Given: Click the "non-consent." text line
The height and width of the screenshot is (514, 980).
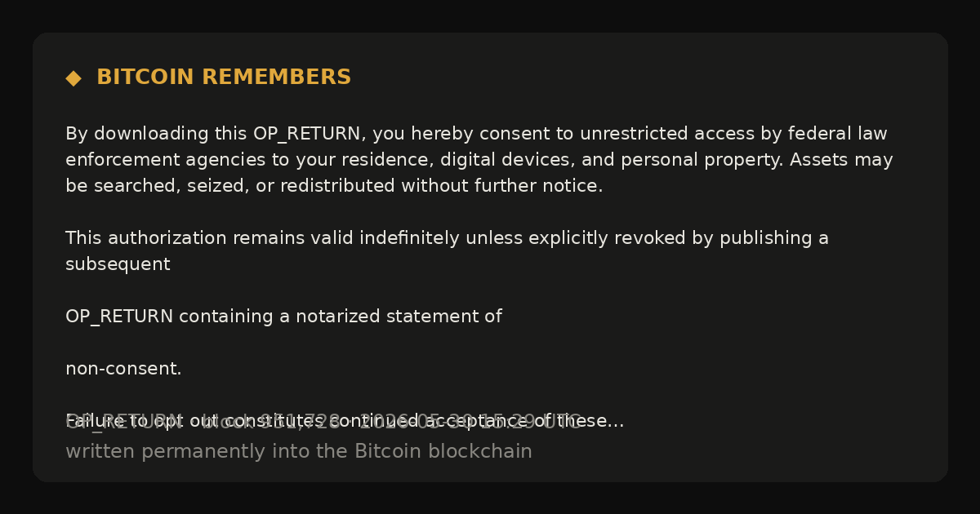Looking at the screenshot, I should [123, 369].
